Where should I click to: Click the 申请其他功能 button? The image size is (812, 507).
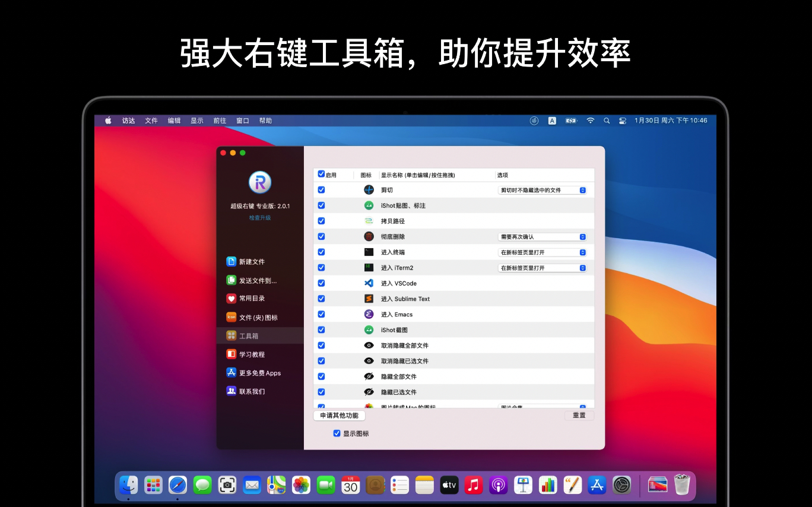click(339, 416)
